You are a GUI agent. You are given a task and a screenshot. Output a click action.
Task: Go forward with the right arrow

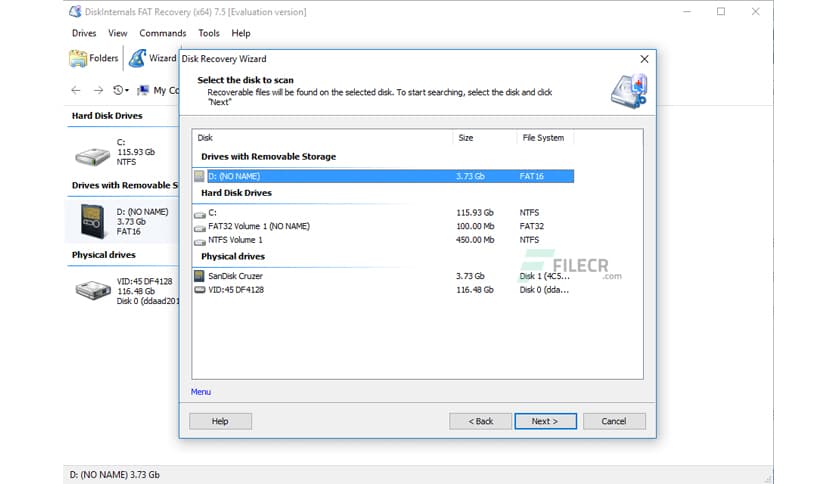pos(98,90)
